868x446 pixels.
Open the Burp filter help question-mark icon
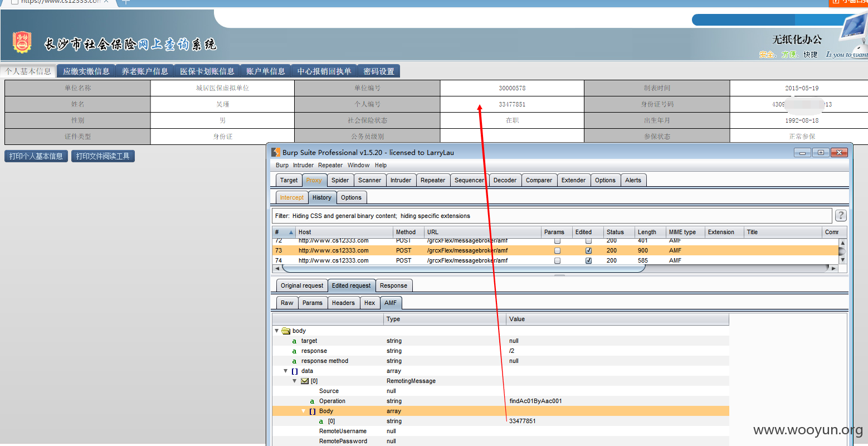coord(841,216)
